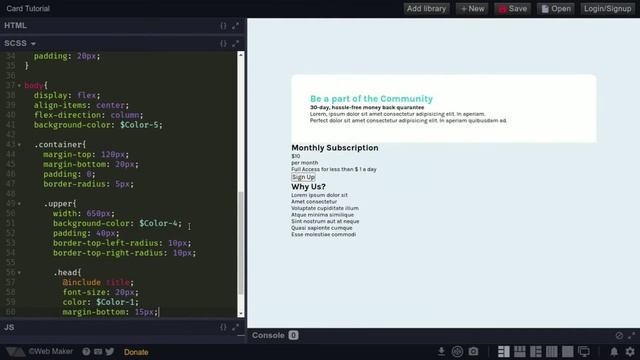Open the help question mark icon
640x360 pixels.
click(86, 352)
